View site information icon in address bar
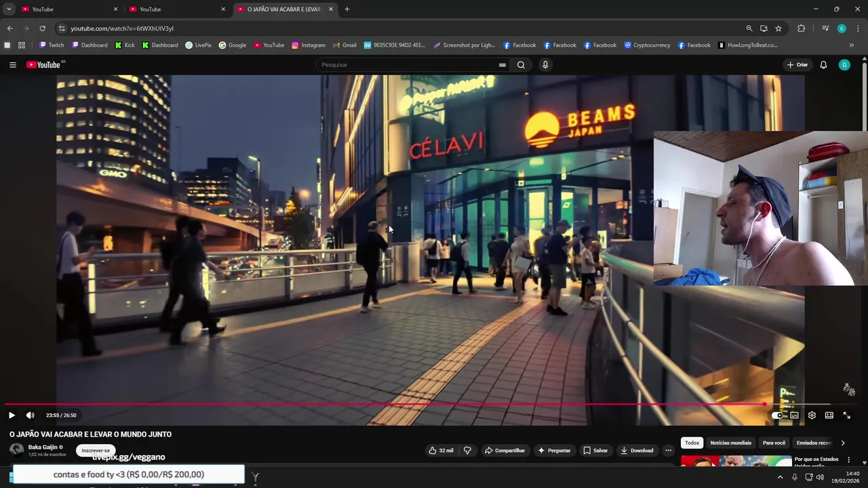 (x=62, y=28)
